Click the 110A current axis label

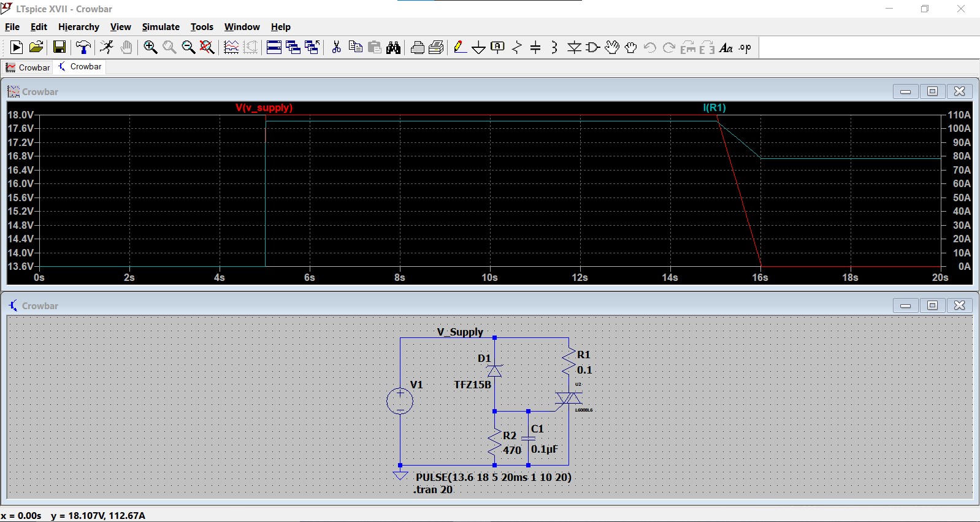tap(959, 115)
